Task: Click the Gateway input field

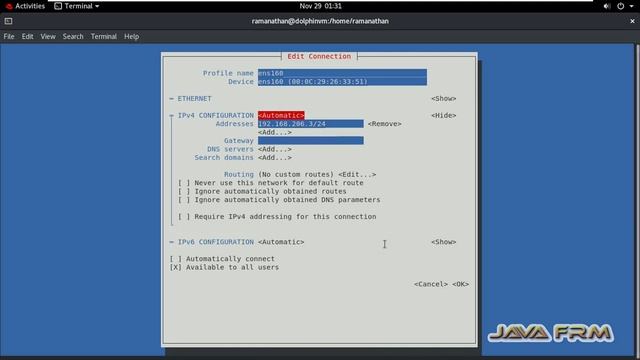Action: [x=311, y=140]
